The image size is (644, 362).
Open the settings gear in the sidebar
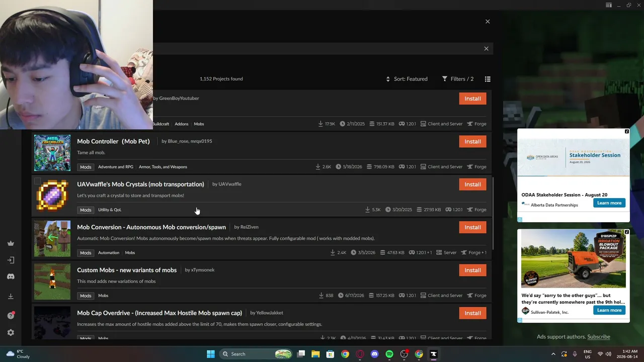[11, 332]
